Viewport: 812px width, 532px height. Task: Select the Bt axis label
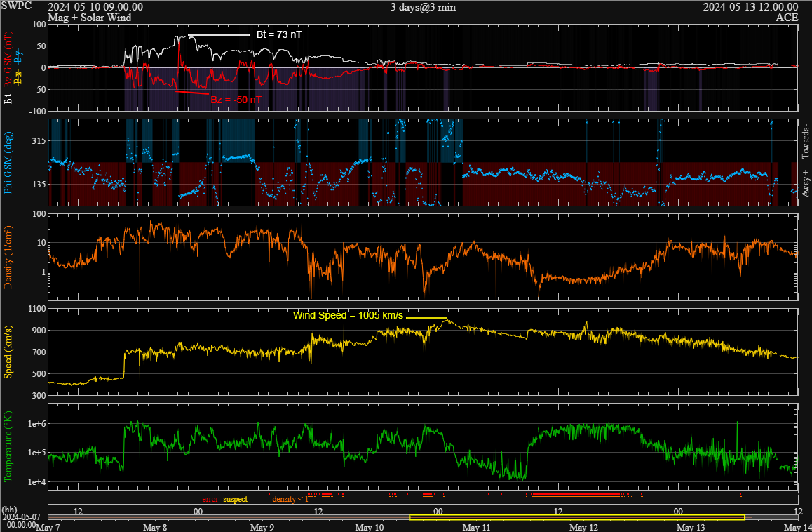coord(7,100)
